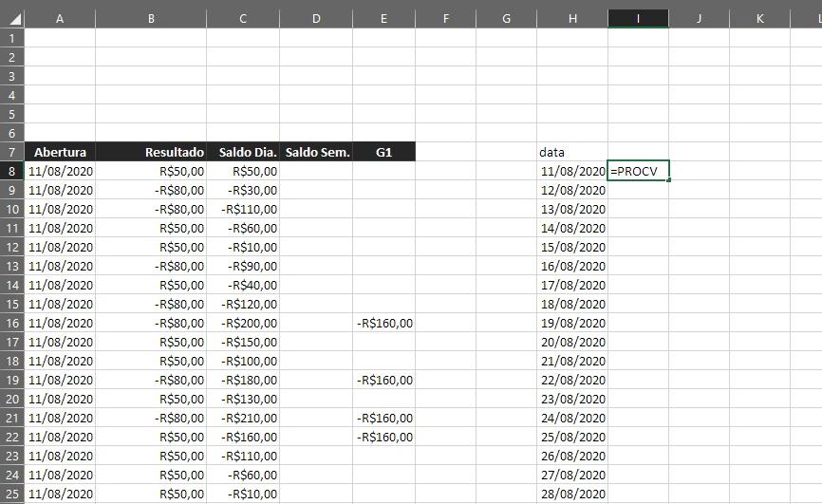822x504 pixels.
Task: Select the 17/08/2020 date cell
Action: (x=572, y=285)
